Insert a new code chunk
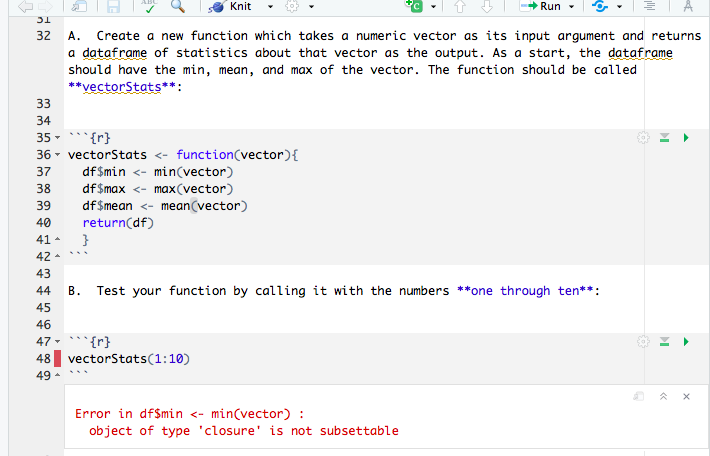This screenshot has width=710, height=456. (414, 6)
